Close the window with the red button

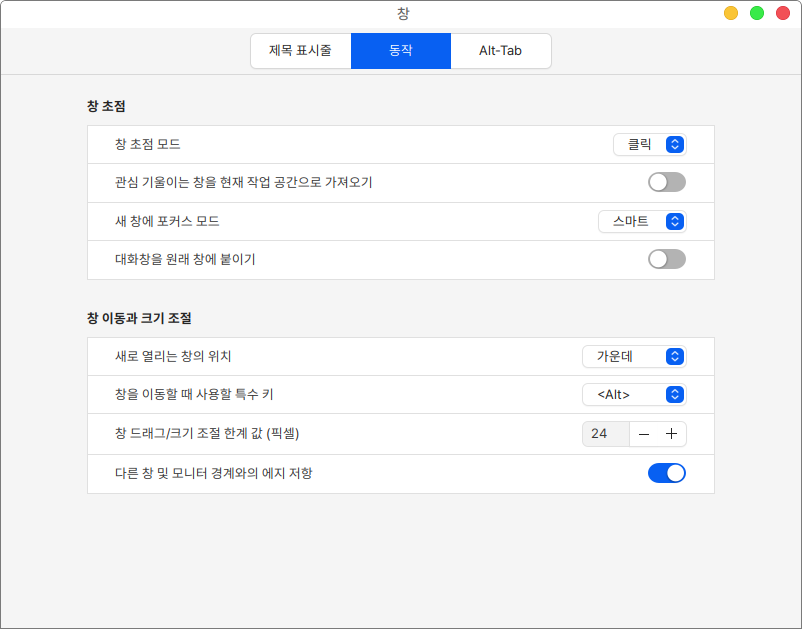783,13
